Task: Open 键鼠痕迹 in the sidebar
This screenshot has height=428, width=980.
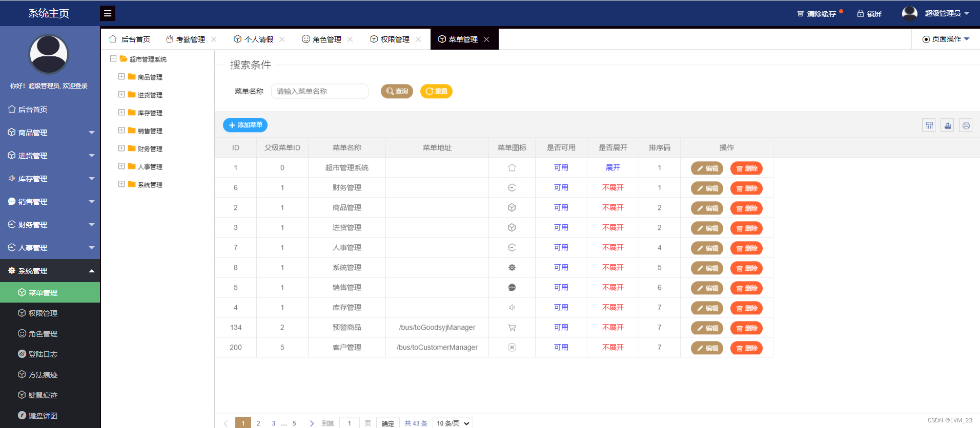Action: [x=50, y=395]
